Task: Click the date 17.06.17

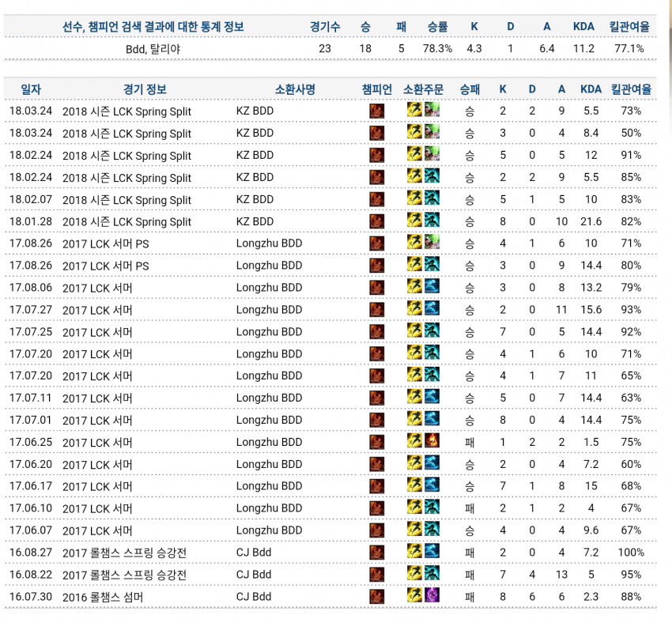Action: click(x=31, y=486)
